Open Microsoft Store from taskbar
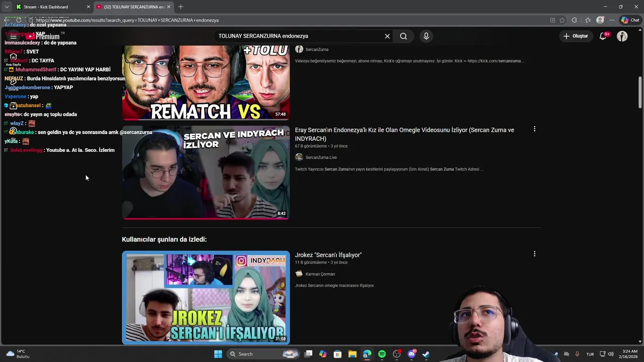 point(338,354)
